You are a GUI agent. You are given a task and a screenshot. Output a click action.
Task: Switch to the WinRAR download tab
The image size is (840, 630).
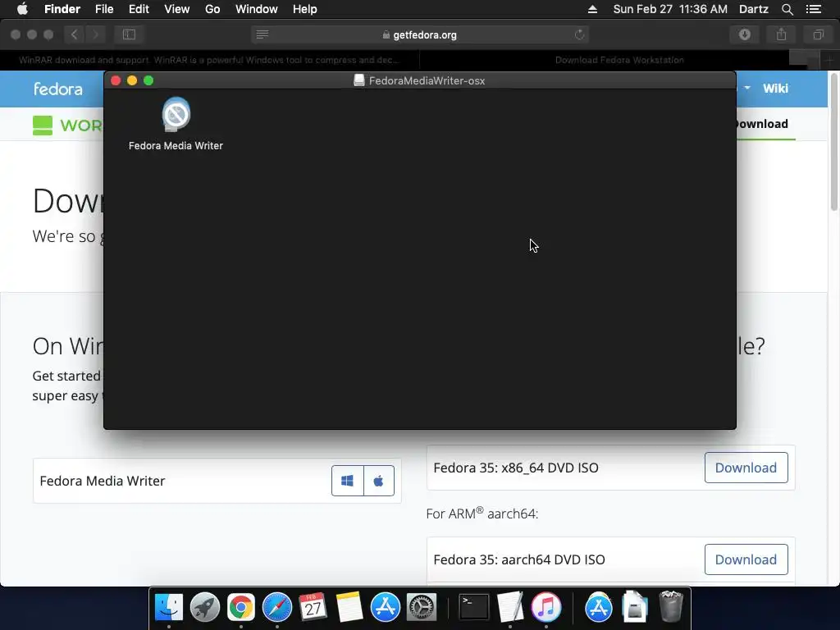pos(209,60)
